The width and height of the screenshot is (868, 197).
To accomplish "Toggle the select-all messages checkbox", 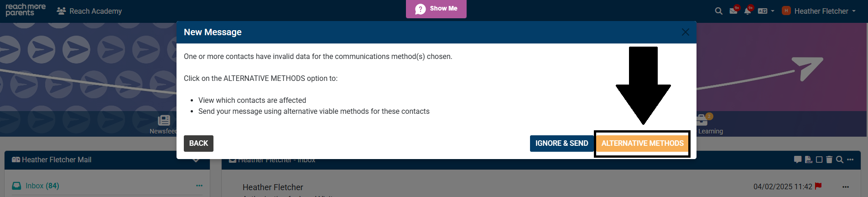I will [x=819, y=160].
